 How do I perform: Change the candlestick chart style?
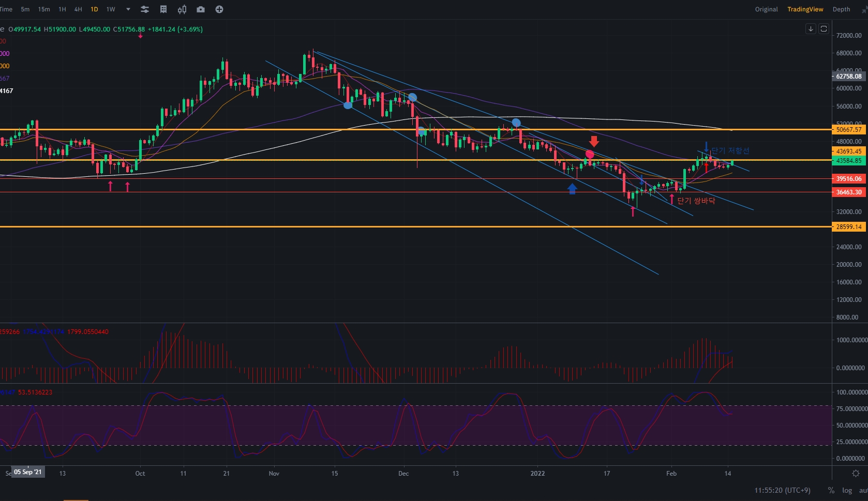[182, 9]
